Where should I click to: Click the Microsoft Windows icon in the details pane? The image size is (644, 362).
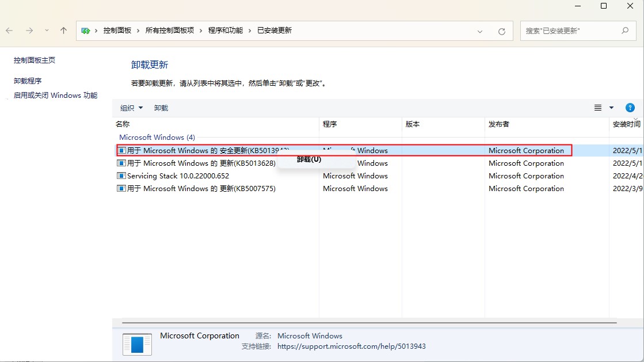click(x=136, y=344)
